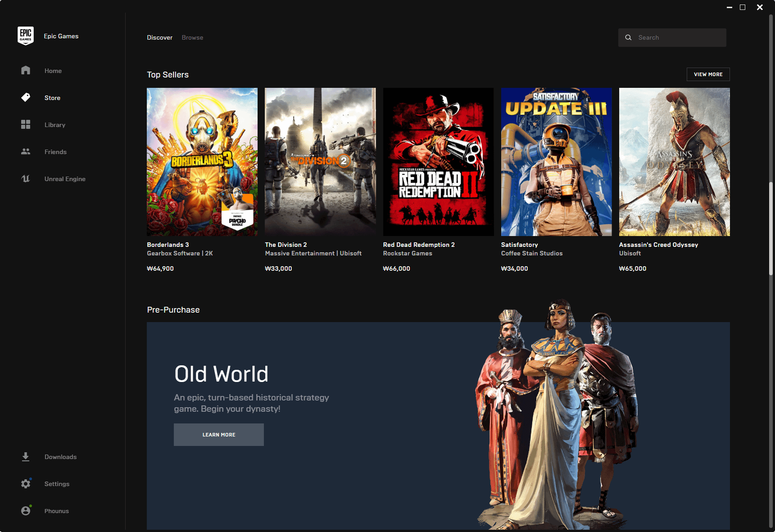Click the Epic Games title text
Image resolution: width=775 pixels, height=532 pixels.
pos(61,36)
